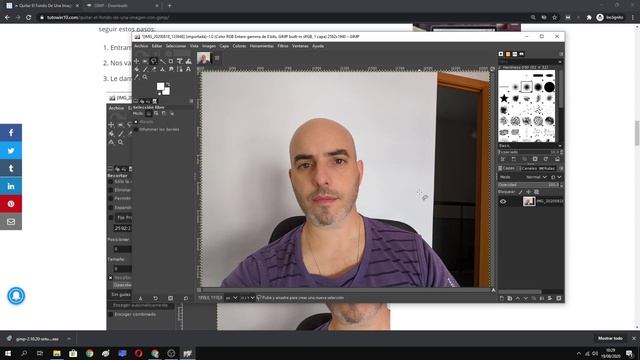Select the Paths tool

click(180, 69)
